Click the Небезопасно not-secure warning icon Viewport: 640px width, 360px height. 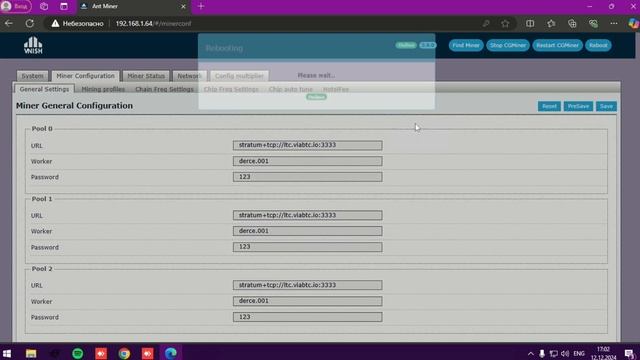point(55,24)
